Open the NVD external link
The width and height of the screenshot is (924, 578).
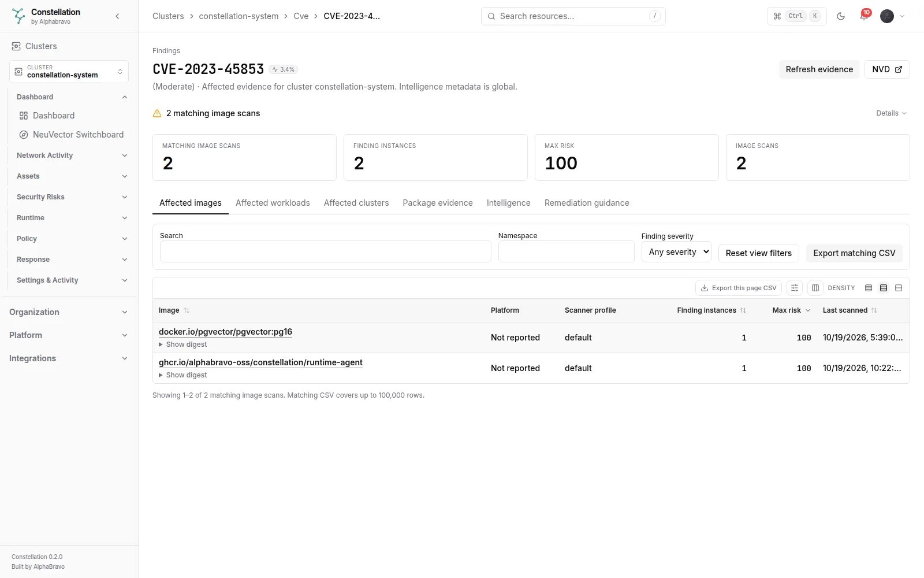tap(887, 69)
